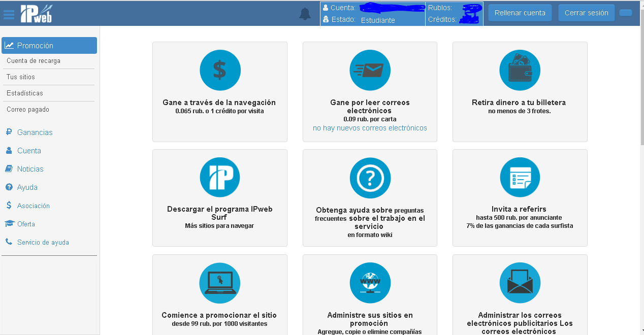The height and width of the screenshot is (335, 644).
Task: Click the ruble icon beside Ganancias
Action: point(9,132)
